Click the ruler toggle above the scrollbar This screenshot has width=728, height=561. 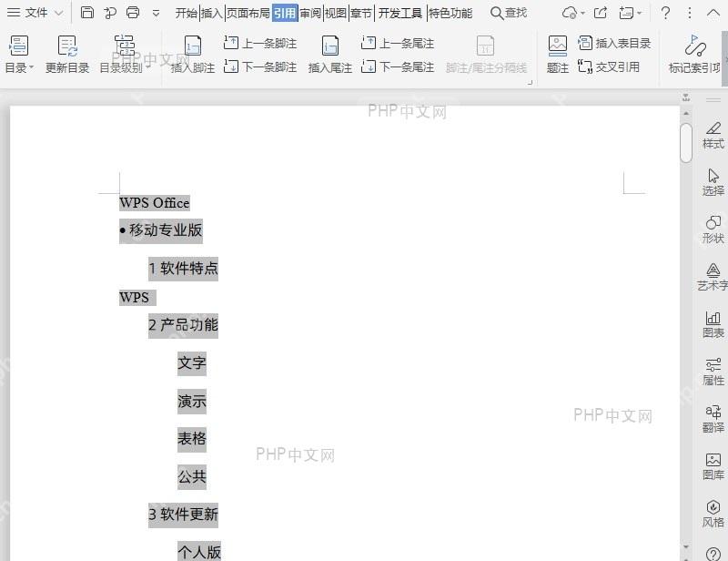pyautogui.click(x=686, y=97)
